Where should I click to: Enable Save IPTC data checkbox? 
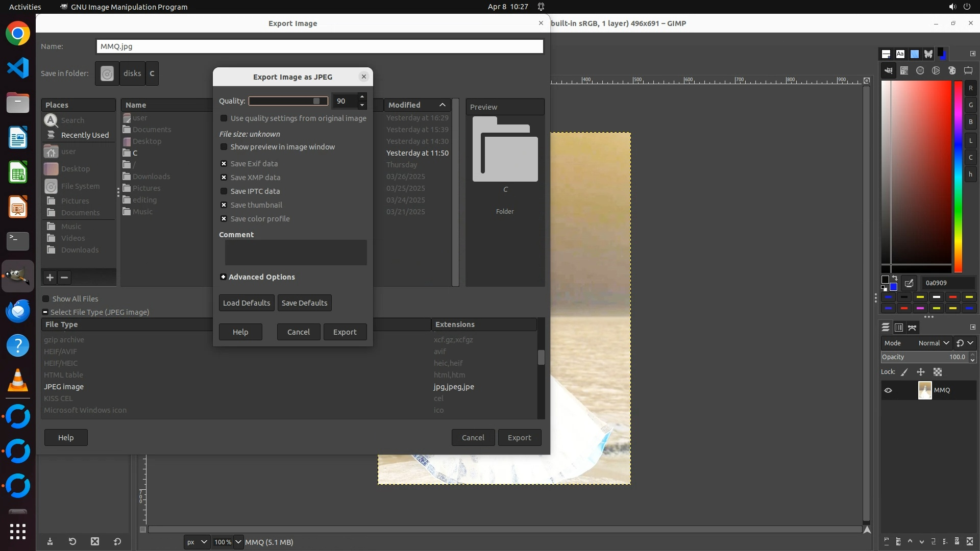click(224, 191)
